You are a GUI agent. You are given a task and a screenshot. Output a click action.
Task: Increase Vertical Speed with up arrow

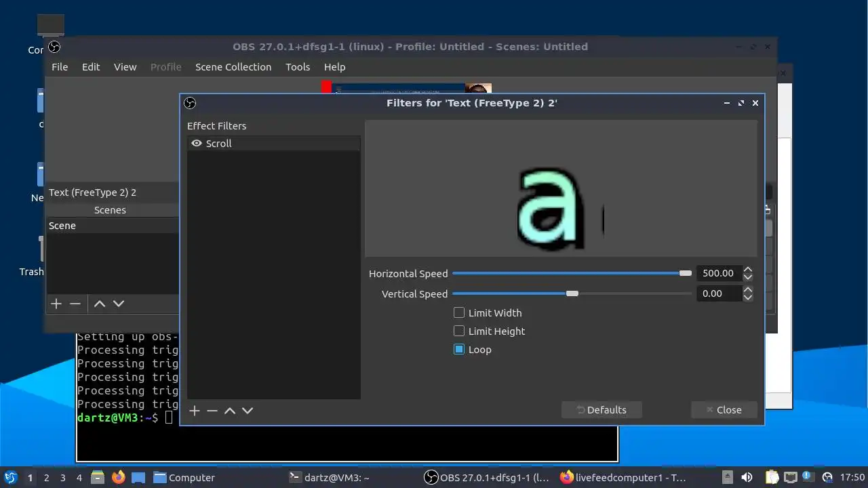(748, 290)
